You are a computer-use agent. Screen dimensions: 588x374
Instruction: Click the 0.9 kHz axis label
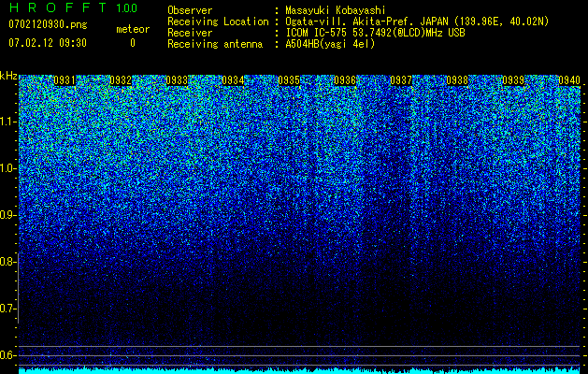point(7,215)
